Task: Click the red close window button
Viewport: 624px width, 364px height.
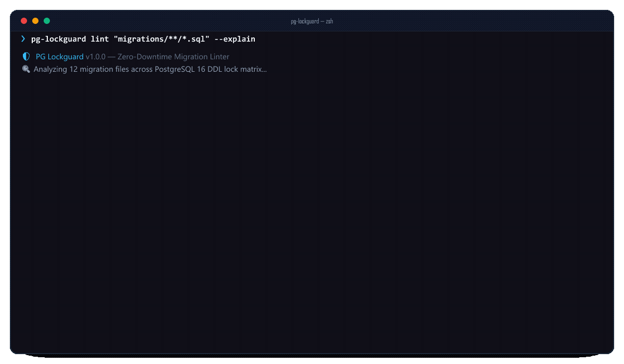Action: coord(24,21)
